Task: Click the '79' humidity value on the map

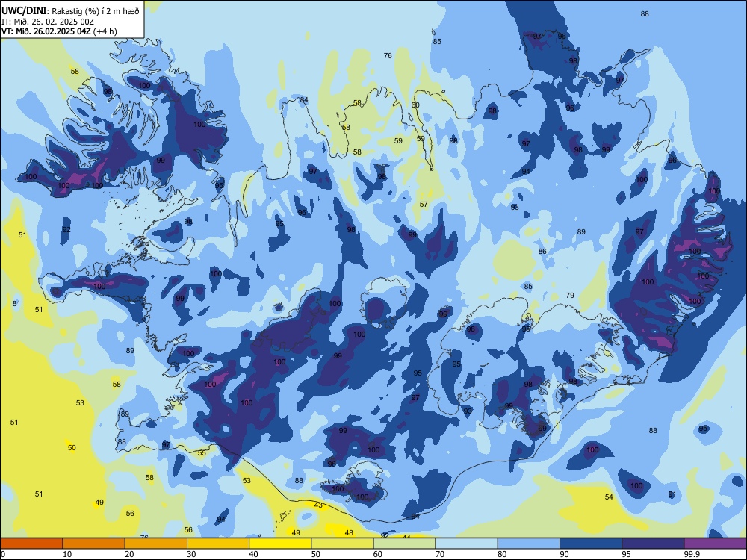Action: (x=570, y=295)
